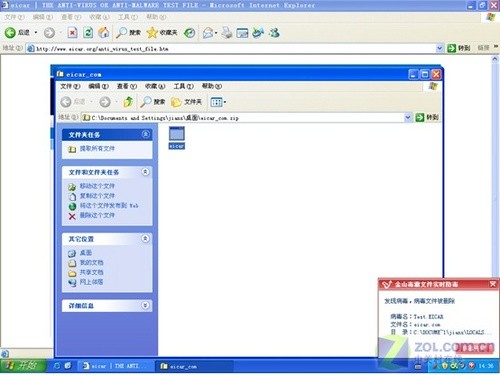Click the Back arrow in Internet Explorer toolbar

coord(10,32)
